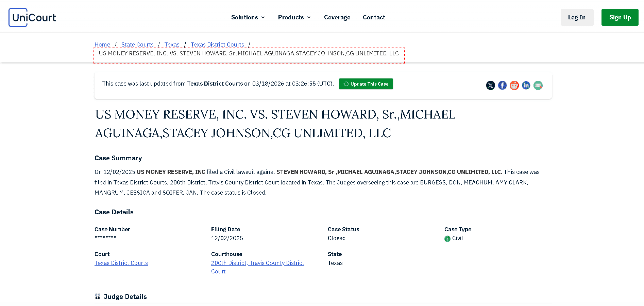Click the UniCourt logo
644x306 pixels.
point(32,17)
